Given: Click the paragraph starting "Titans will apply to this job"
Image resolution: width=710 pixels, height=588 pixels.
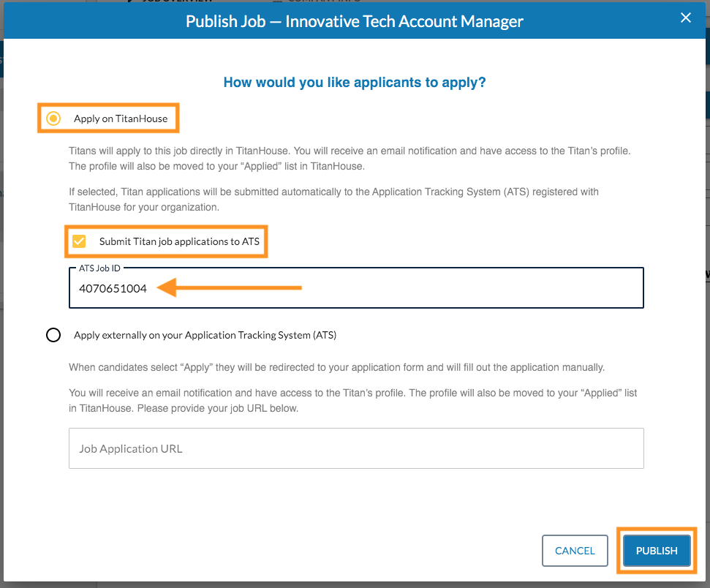Looking at the screenshot, I should tap(349, 158).
